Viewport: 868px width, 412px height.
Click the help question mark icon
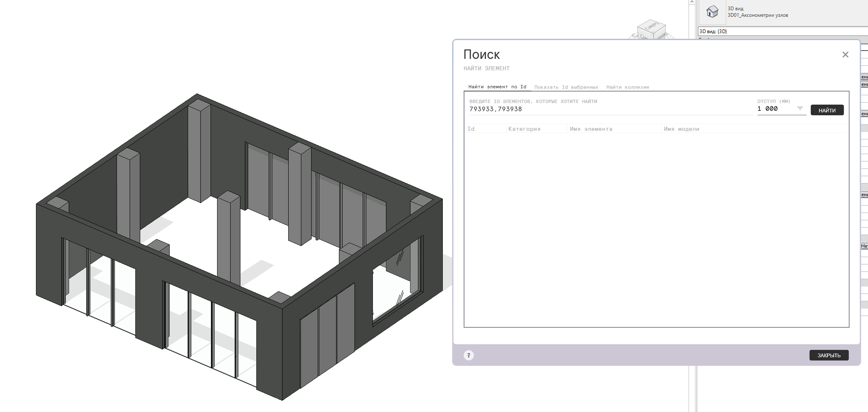[469, 355]
